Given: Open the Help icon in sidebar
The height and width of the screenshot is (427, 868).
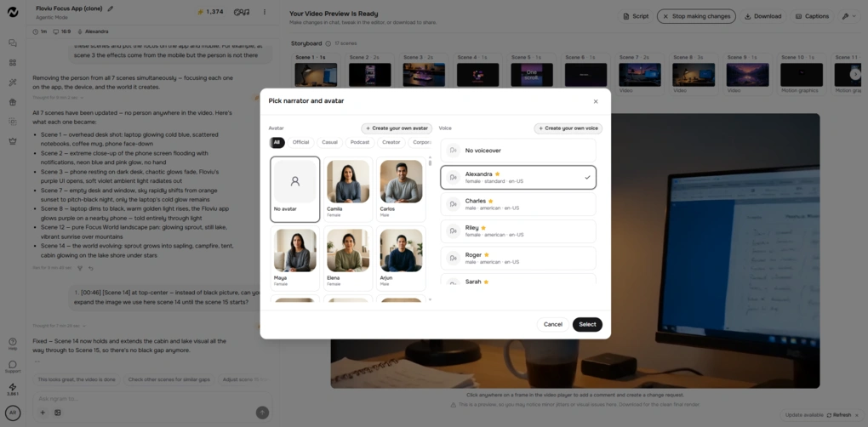Looking at the screenshot, I should (x=12, y=344).
